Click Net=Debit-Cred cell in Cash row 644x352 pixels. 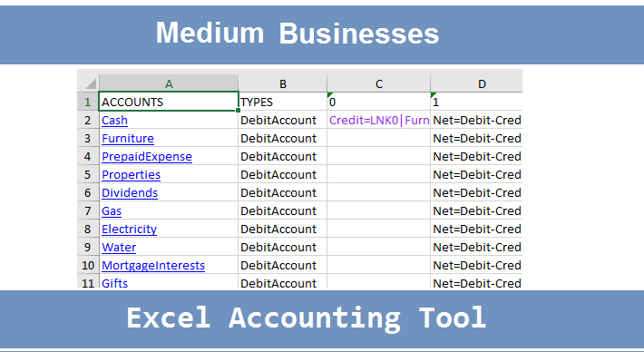(476, 120)
